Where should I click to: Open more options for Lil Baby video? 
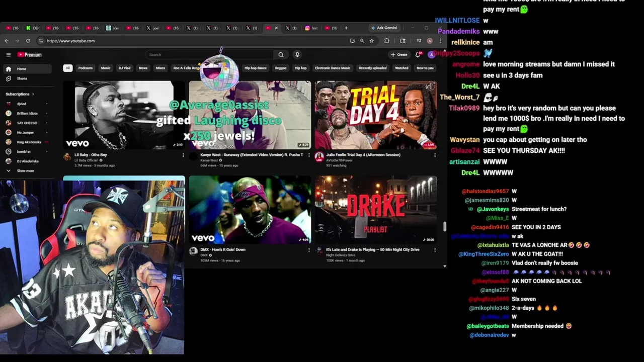coord(183,155)
